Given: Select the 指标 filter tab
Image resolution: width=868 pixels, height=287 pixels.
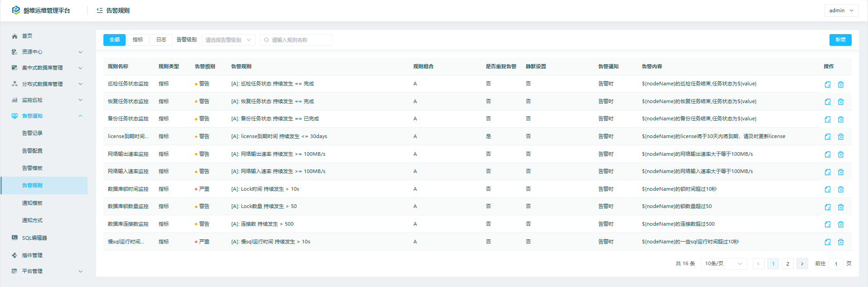Looking at the screenshot, I should (x=138, y=40).
